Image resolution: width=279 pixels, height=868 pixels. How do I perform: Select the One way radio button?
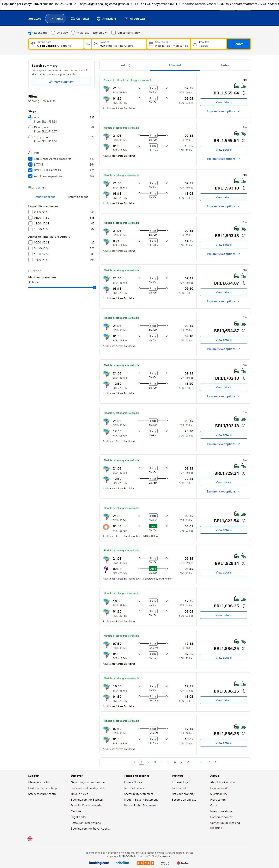point(53,33)
